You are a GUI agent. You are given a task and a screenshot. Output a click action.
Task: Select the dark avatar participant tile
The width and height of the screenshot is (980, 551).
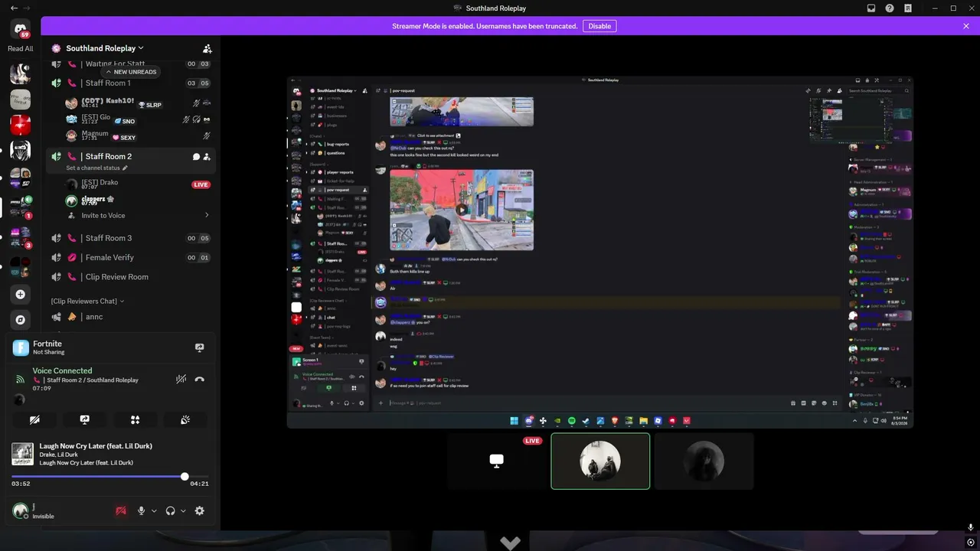pos(704,461)
